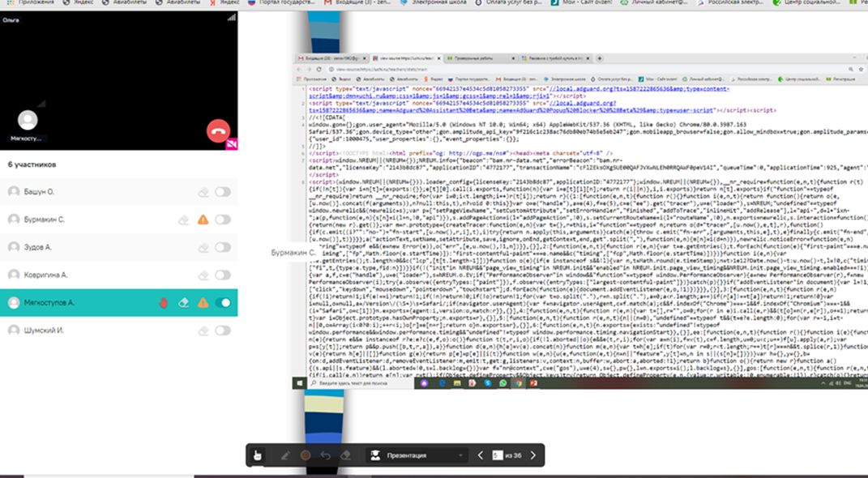Click Windows Start button in shared screen
The width and height of the screenshot is (868, 478).
(x=299, y=383)
